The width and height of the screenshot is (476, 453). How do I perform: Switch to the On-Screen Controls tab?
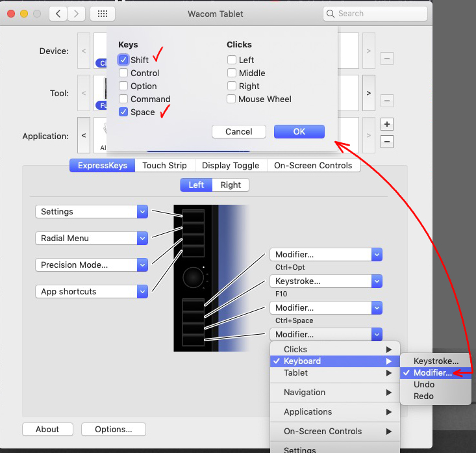313,165
